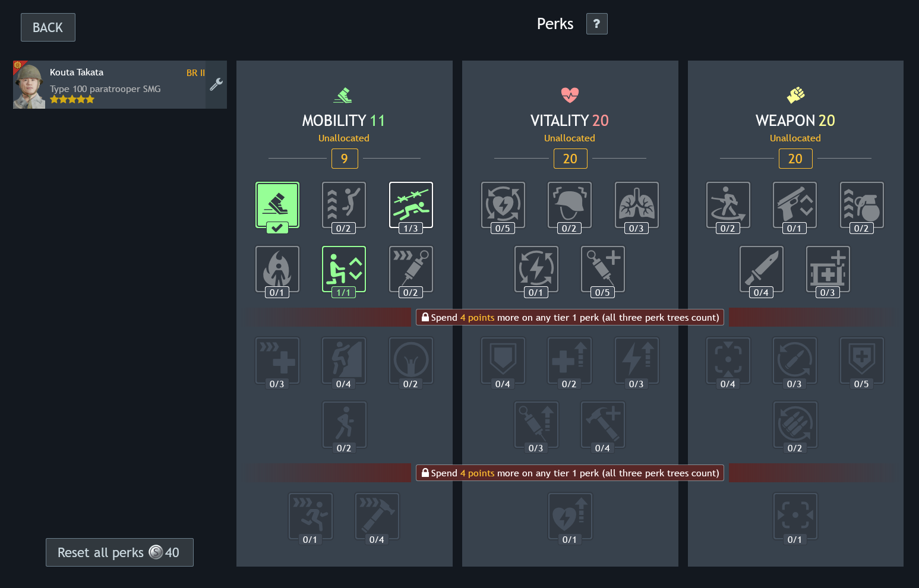Open the Perks help question mark
919x588 pixels.
click(x=596, y=24)
